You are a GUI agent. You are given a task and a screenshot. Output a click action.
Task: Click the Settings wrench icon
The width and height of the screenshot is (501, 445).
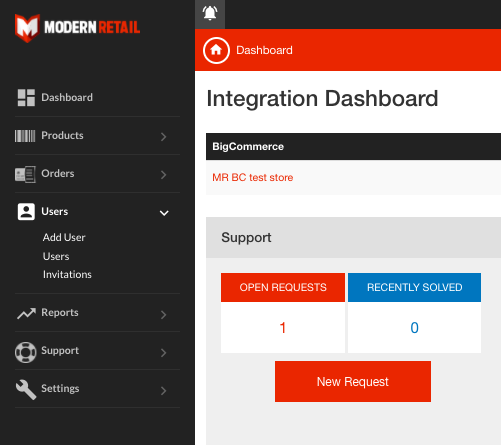pos(26,389)
